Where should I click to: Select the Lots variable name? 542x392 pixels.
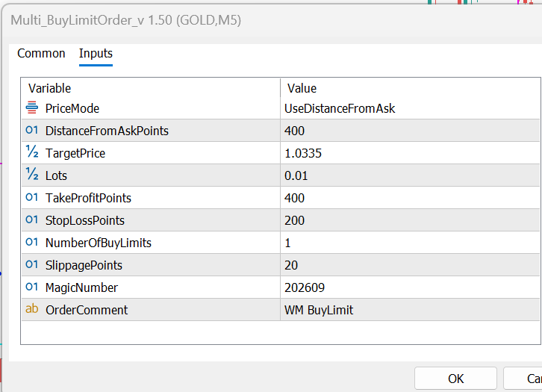coord(56,175)
